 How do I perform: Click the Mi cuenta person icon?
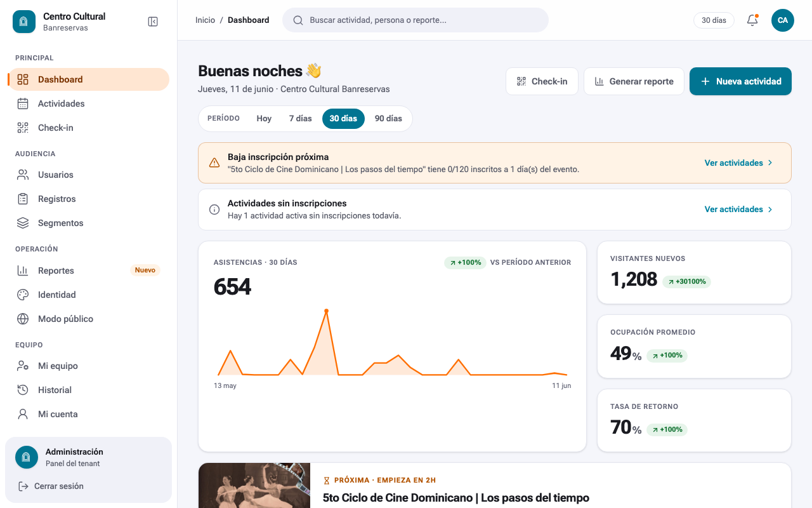[23, 414]
